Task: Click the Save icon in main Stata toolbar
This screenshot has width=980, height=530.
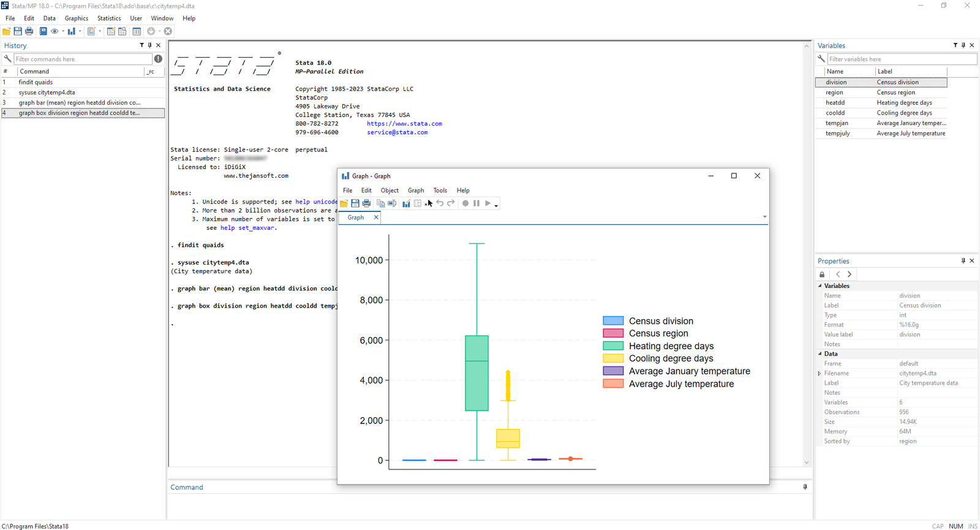Action: (18, 31)
